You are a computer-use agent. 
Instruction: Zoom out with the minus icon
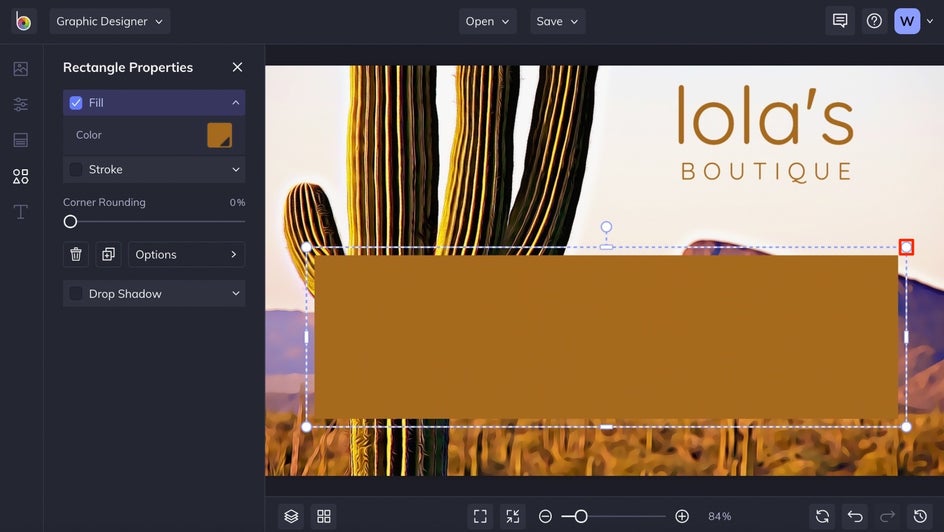pyautogui.click(x=545, y=516)
